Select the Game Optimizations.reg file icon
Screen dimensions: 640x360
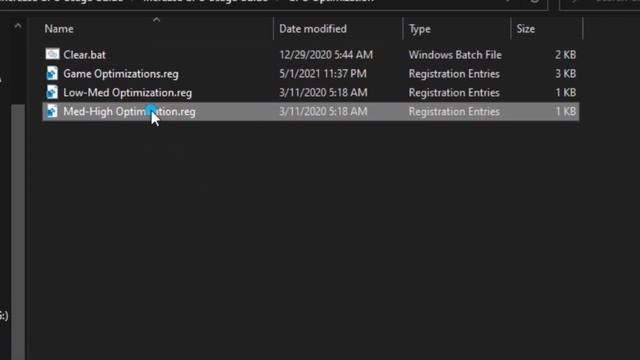pos(52,73)
